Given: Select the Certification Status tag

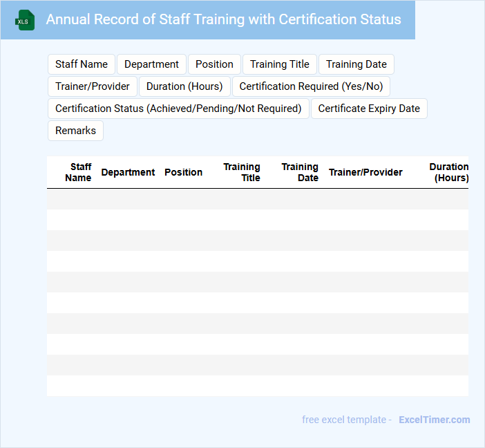Looking at the screenshot, I should pos(178,109).
